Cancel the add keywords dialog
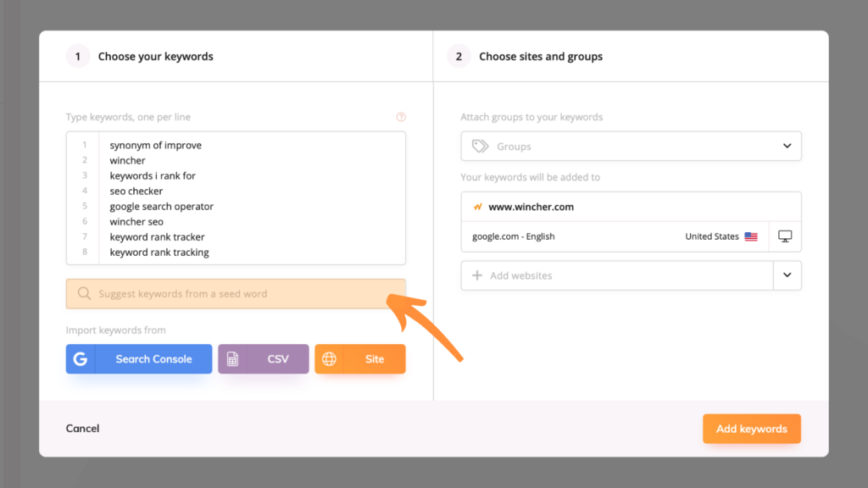The height and width of the screenshot is (488, 868). coord(82,428)
